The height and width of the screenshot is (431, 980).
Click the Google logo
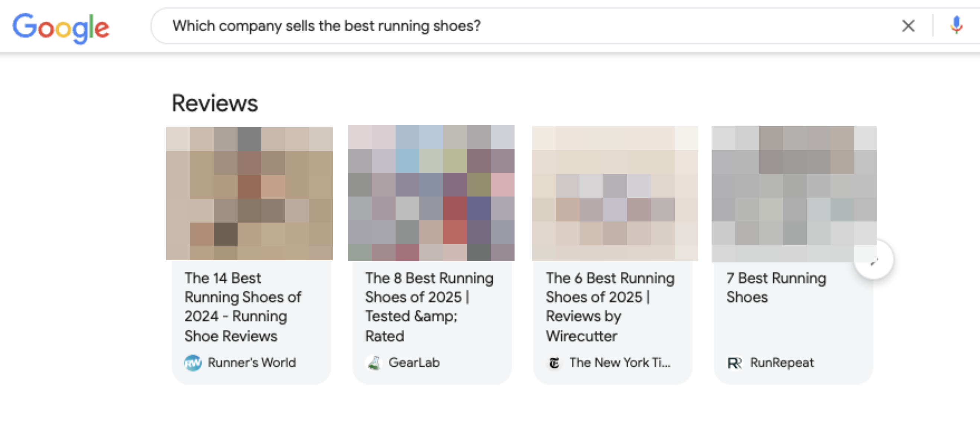coord(61,28)
